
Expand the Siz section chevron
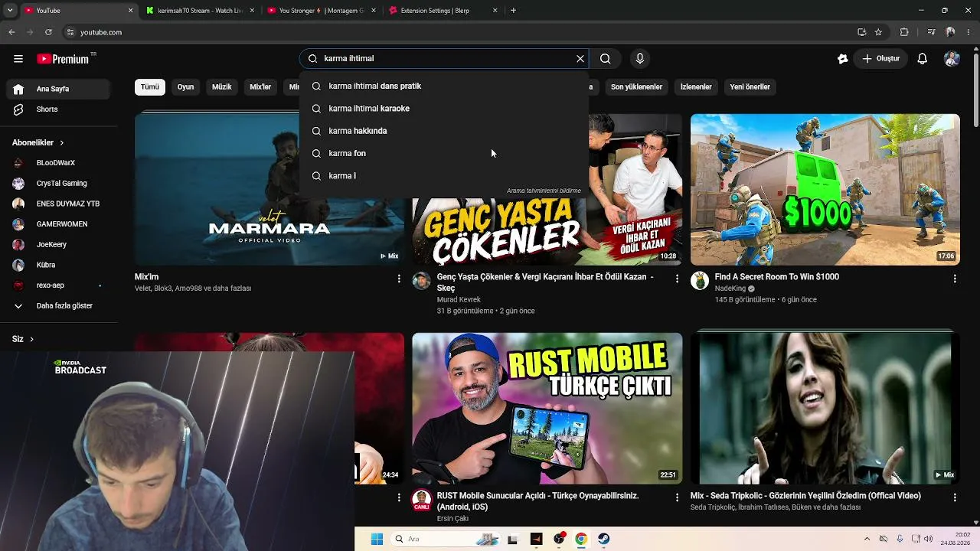coord(31,339)
